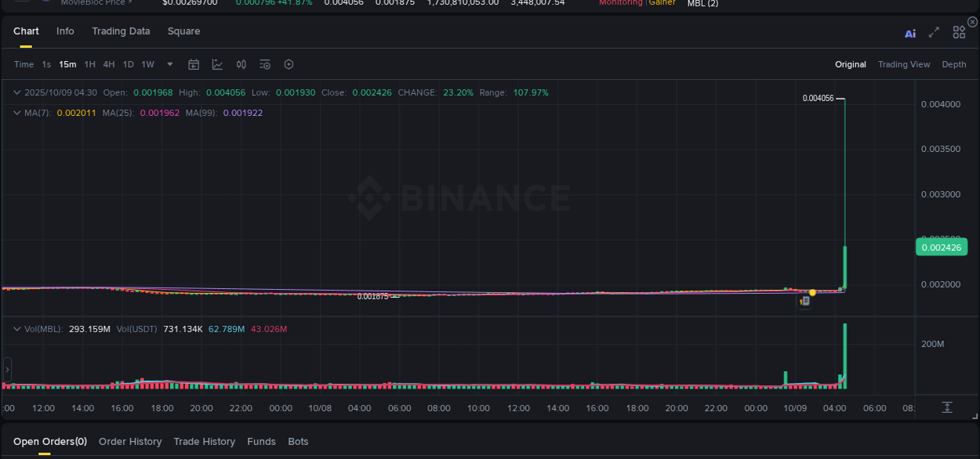Expand the left side panel arrow
This screenshot has width=980, height=459.
6,369
